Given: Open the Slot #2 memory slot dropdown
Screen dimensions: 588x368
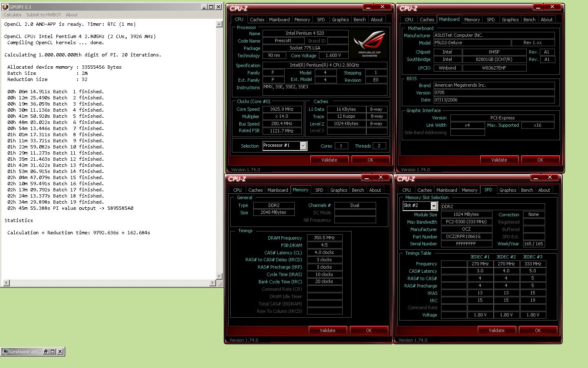Looking at the screenshot, I should 434,206.
